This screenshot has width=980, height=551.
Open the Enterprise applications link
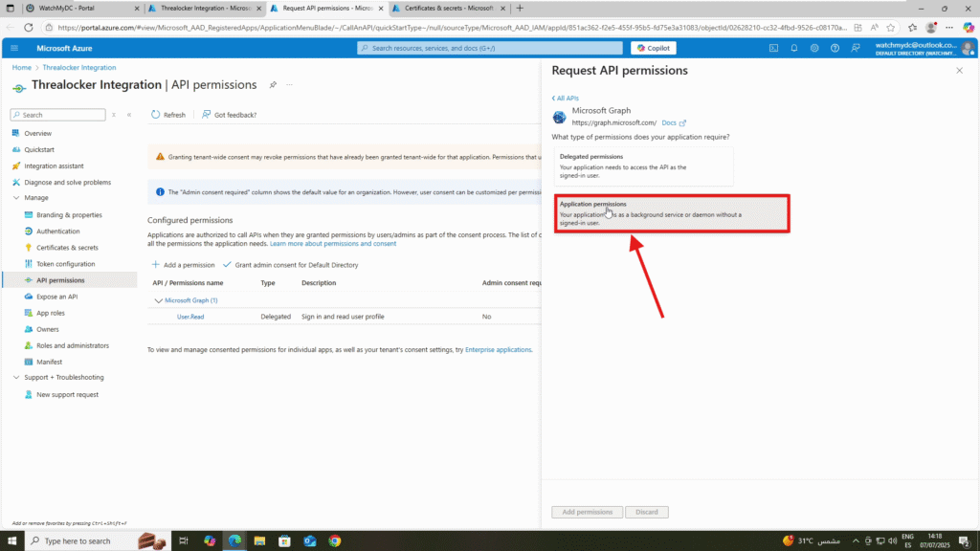[x=498, y=350]
